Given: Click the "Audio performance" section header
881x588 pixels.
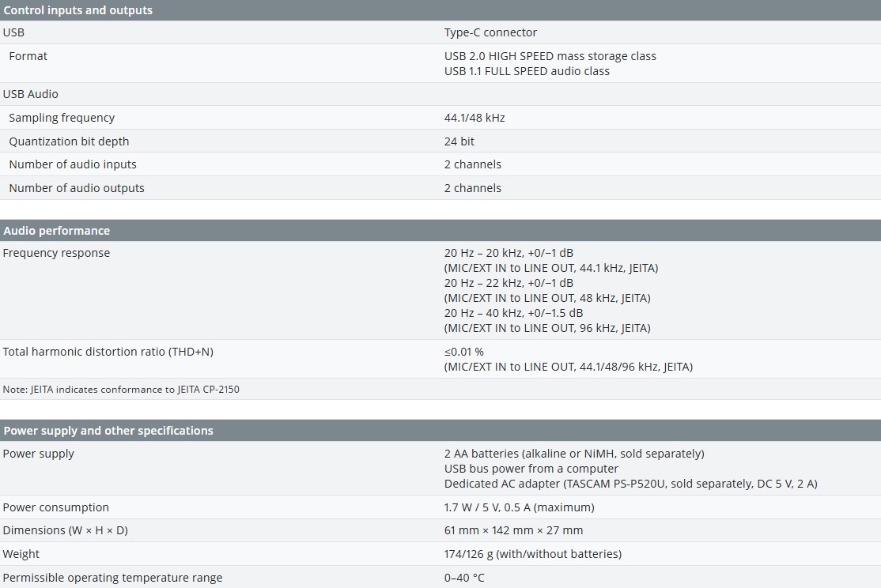Looking at the screenshot, I should pos(57,231).
